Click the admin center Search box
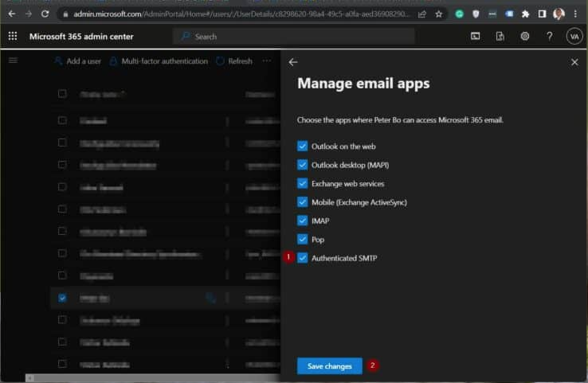This screenshot has width=588, height=383. coord(294,37)
